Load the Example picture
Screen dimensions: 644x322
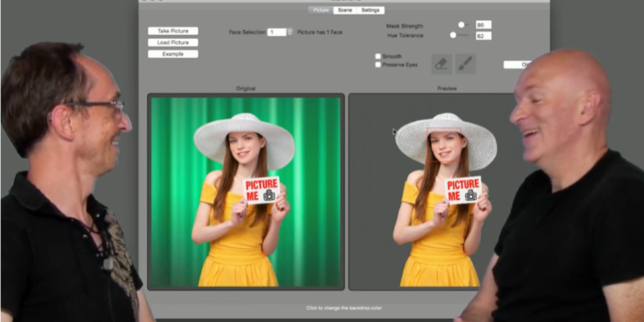point(173,54)
